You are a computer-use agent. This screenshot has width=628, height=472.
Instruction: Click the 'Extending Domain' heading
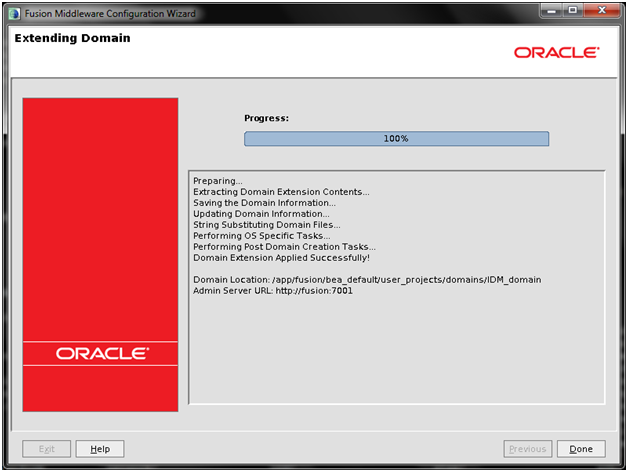[72, 38]
